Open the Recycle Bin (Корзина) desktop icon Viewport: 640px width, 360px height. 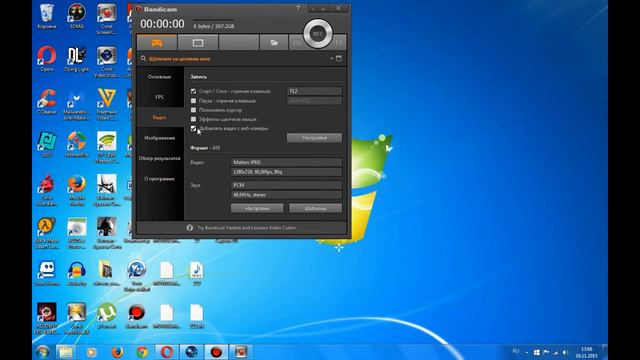coord(47,17)
